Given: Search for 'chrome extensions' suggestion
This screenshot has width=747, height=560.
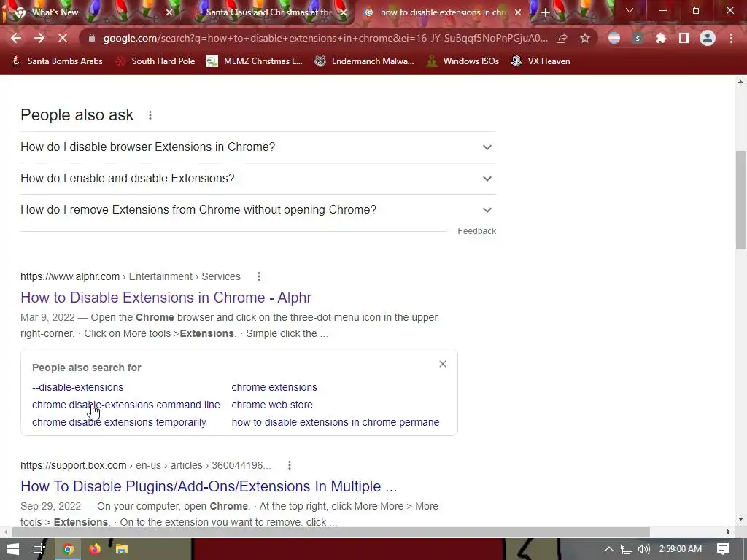Looking at the screenshot, I should click(x=274, y=387).
